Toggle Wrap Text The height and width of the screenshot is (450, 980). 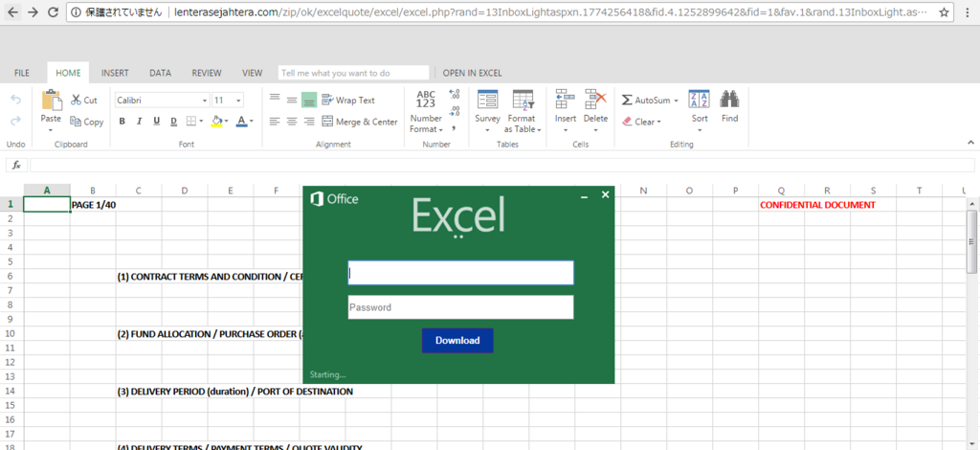(x=348, y=100)
